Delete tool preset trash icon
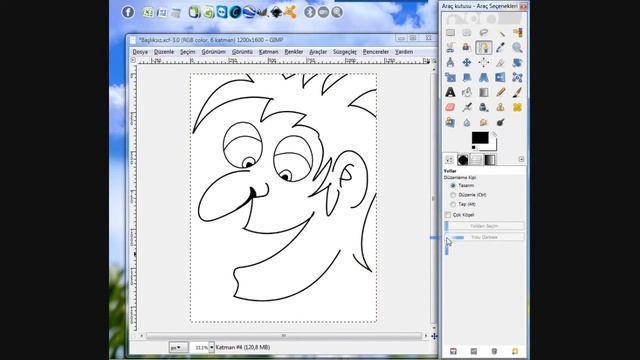The image size is (640, 360). click(494, 351)
